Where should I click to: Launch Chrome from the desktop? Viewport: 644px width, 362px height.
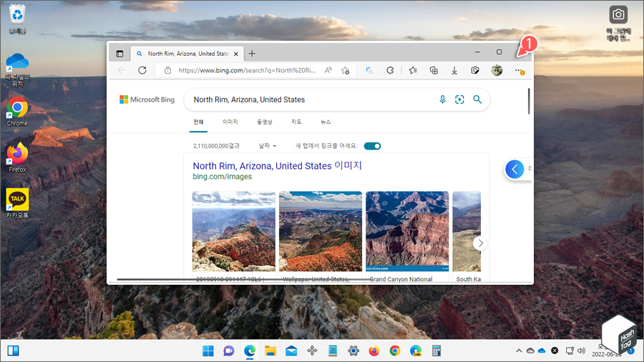(17, 112)
